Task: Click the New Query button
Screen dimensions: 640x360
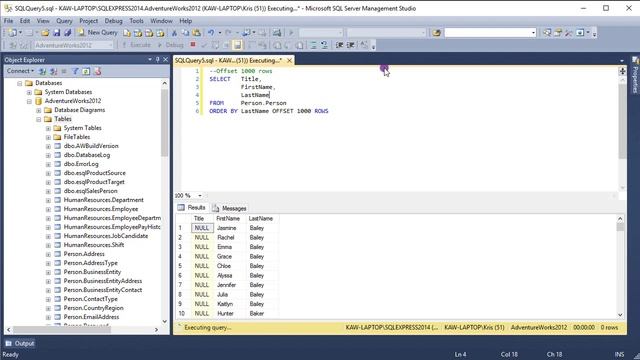Action: pos(97,33)
